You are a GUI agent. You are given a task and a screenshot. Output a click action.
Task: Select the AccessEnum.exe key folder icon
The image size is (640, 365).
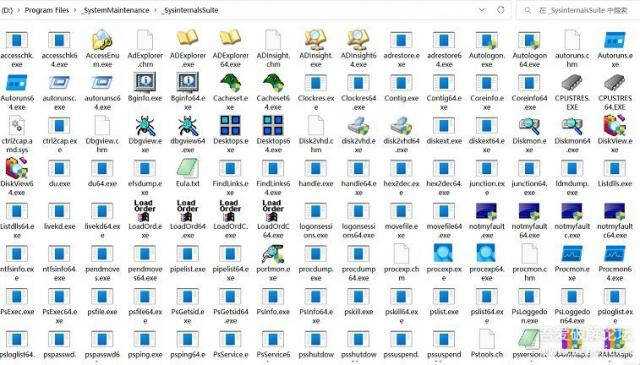(102, 40)
